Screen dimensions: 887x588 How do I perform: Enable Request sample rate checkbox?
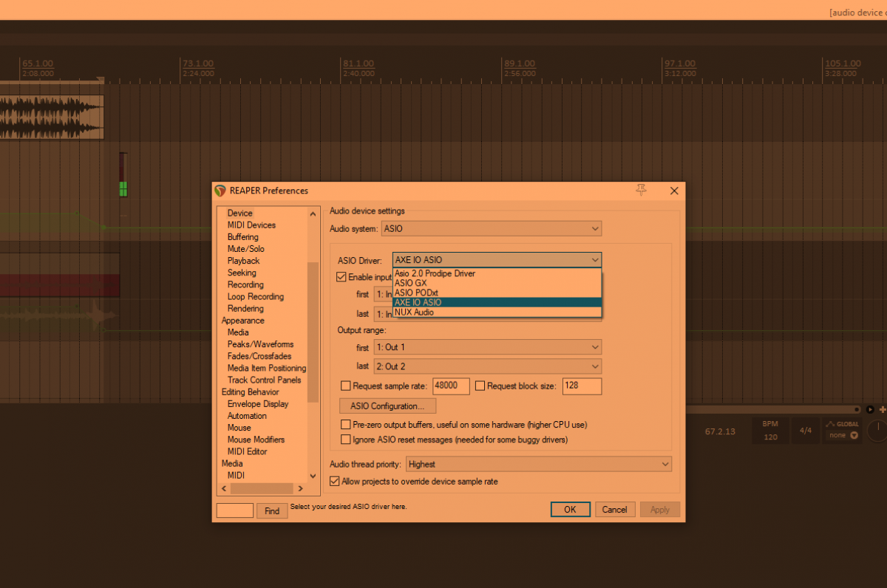345,386
